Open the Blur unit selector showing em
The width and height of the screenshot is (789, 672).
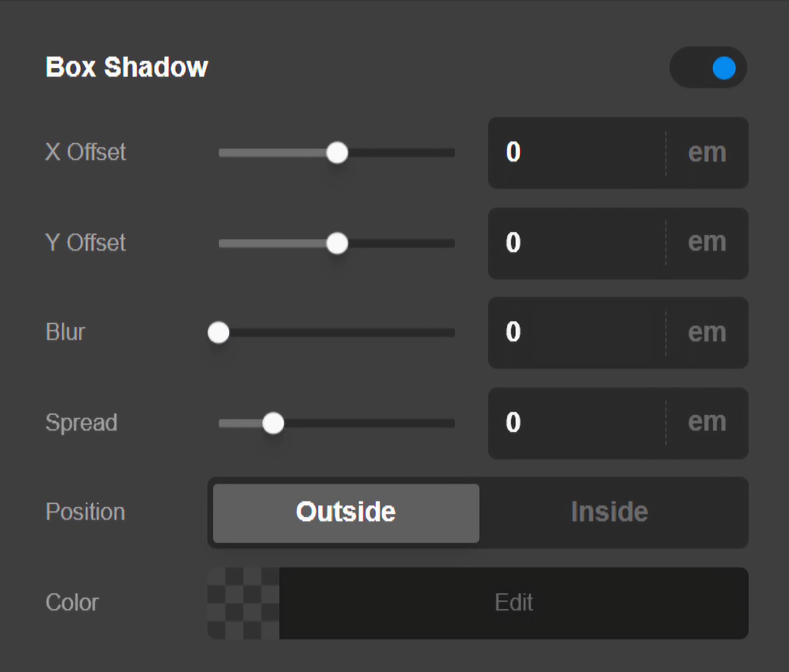click(x=708, y=332)
